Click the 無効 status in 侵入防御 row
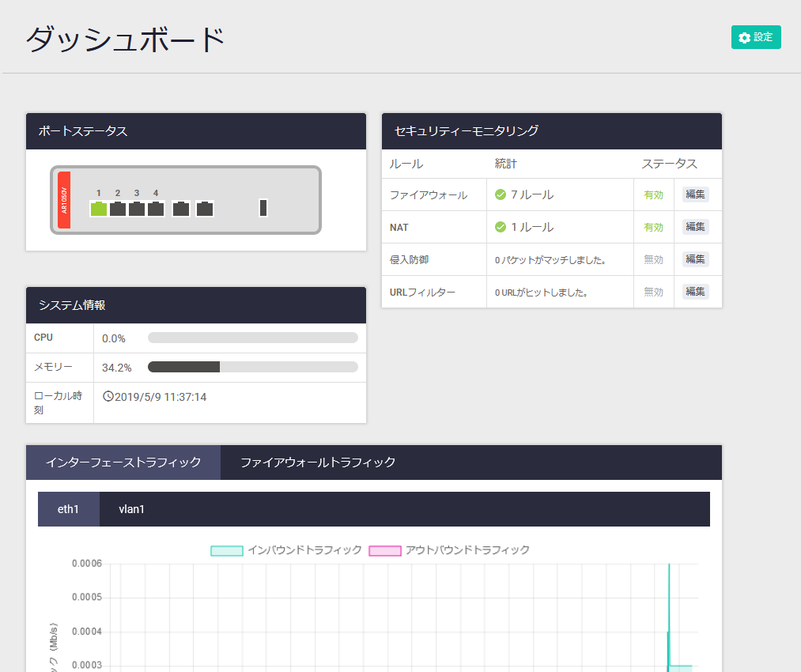 (653, 260)
